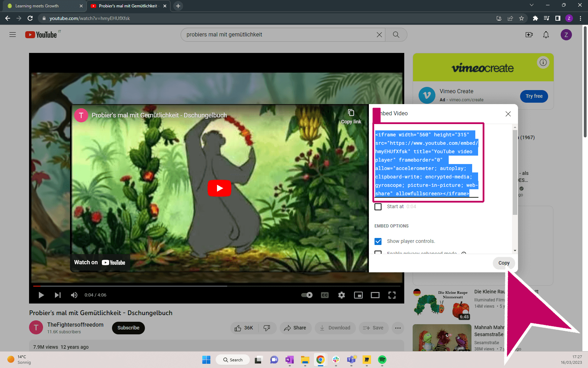The image size is (588, 368).
Task: Check the Start at checkbox
Action: tap(378, 207)
